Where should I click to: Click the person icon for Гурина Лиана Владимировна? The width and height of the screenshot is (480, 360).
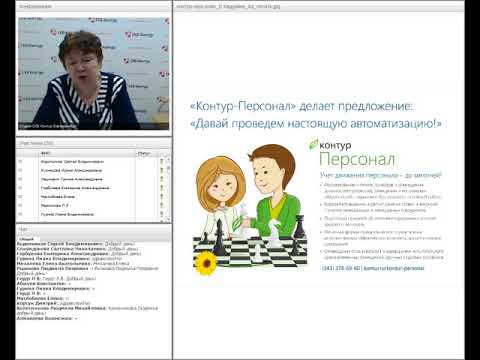(162, 214)
